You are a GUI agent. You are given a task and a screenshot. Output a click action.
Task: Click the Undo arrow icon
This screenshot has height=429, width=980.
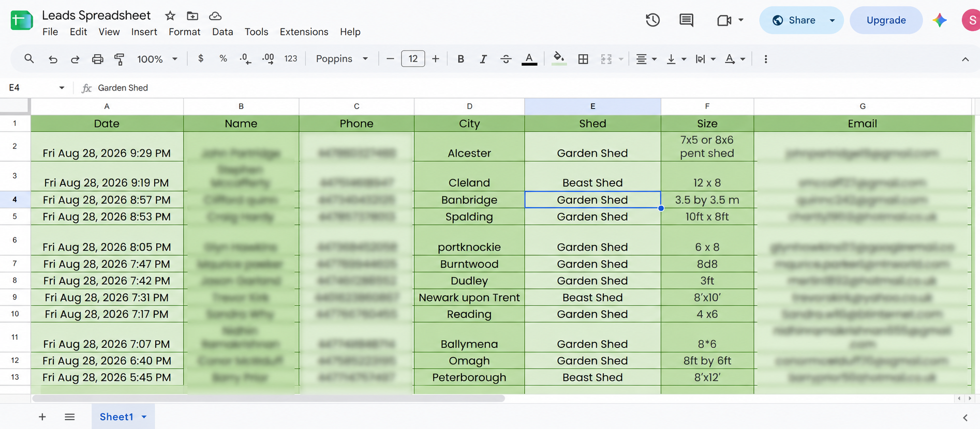(x=53, y=59)
